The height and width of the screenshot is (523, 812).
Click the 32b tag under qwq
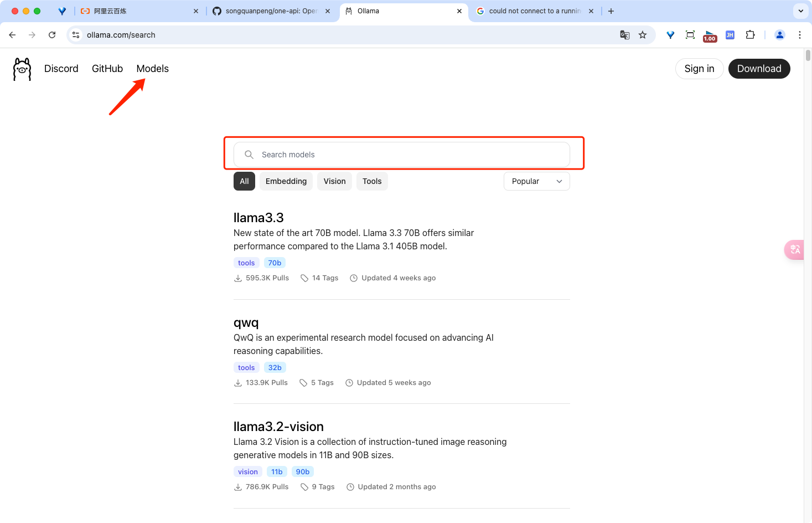coord(275,368)
